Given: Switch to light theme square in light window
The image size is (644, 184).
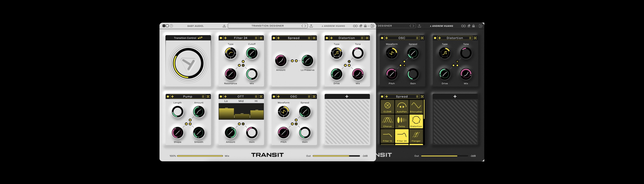Looking at the screenshot, I should (x=167, y=26).
